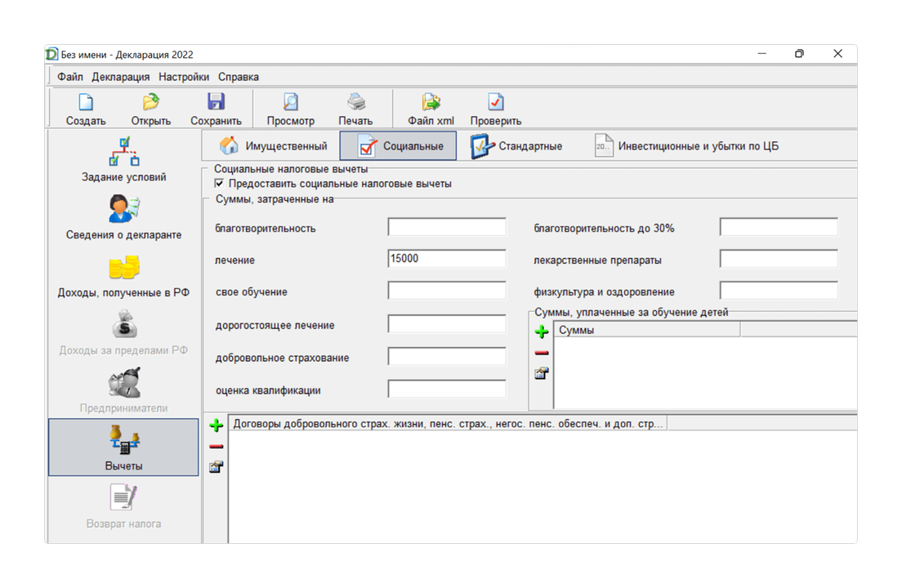Open the Декларация menu
The image size is (902, 588).
pyautogui.click(x=120, y=77)
